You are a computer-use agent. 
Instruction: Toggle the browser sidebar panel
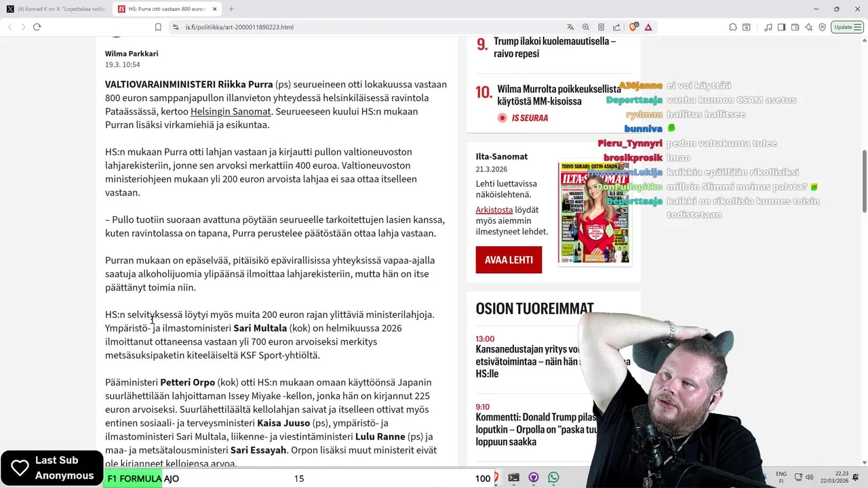781,27
